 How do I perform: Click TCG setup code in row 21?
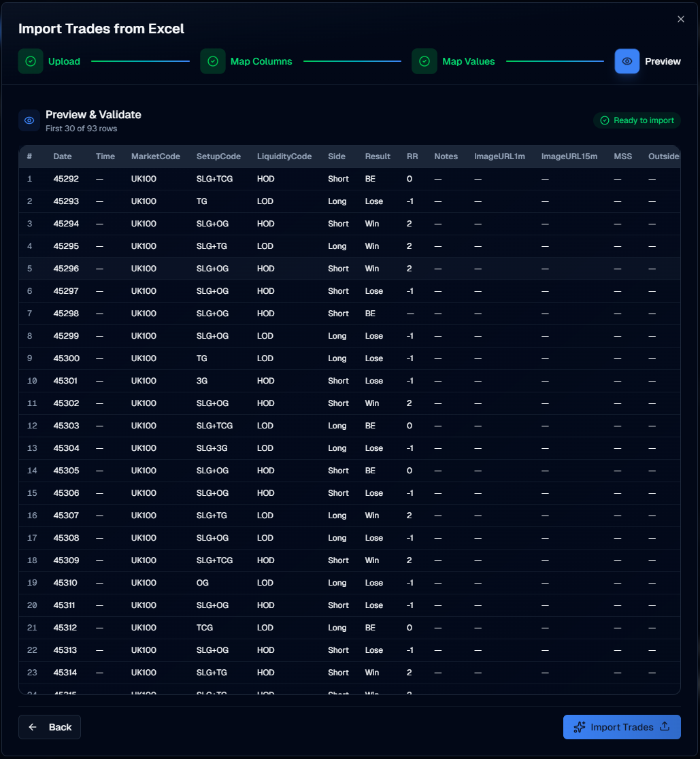point(205,627)
